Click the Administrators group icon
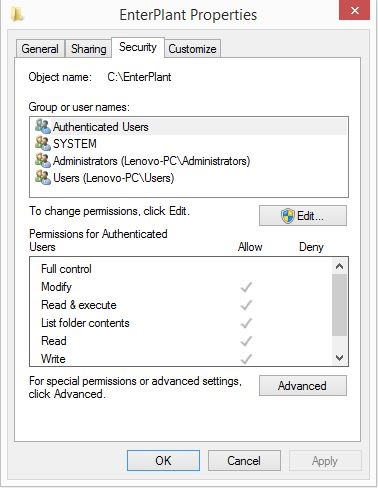This screenshot has width=378, height=488. click(x=43, y=161)
